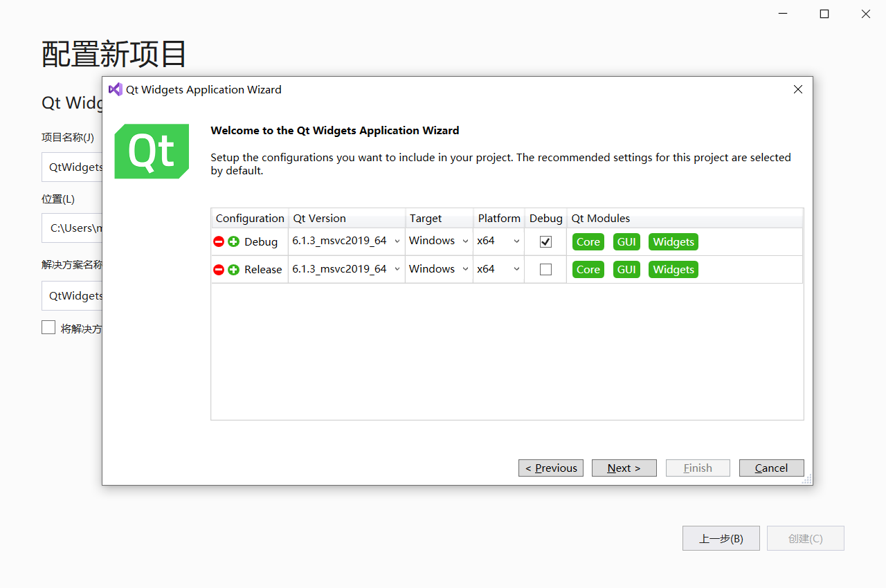The image size is (886, 588).
Task: Click the Qt logo in the wizard
Action: pos(152,151)
